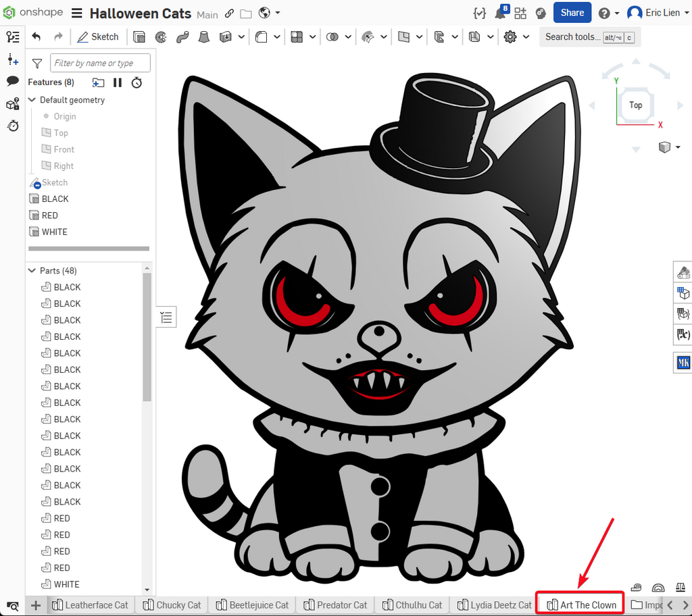Collapse the Default geometry group
692x616 pixels.
click(x=32, y=100)
